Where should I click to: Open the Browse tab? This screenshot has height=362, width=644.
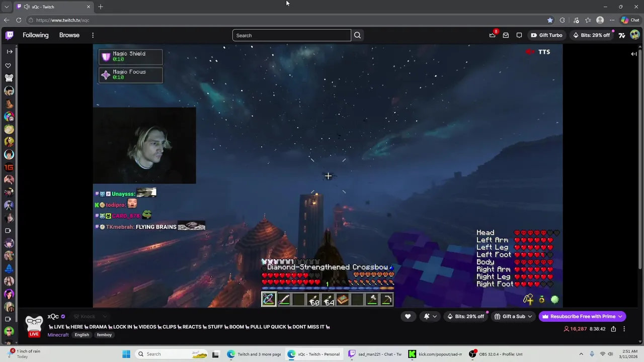(x=69, y=35)
